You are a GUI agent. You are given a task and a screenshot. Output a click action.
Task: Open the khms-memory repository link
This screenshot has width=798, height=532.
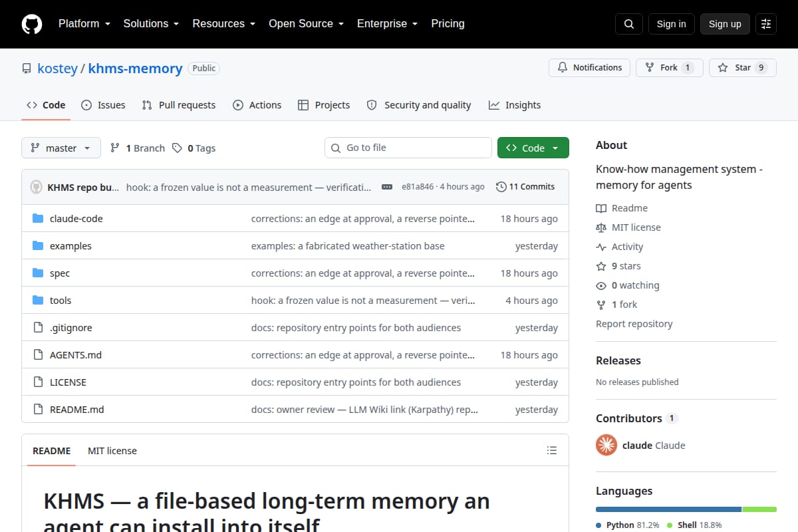(x=135, y=68)
